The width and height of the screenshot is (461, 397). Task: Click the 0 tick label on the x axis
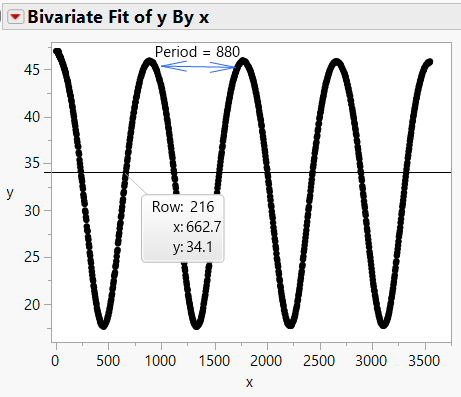pyautogui.click(x=55, y=361)
